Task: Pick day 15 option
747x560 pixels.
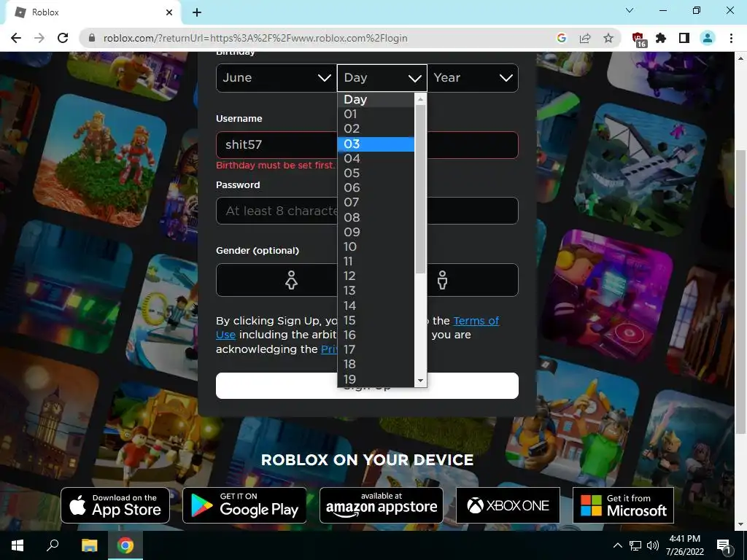Action: click(x=376, y=321)
